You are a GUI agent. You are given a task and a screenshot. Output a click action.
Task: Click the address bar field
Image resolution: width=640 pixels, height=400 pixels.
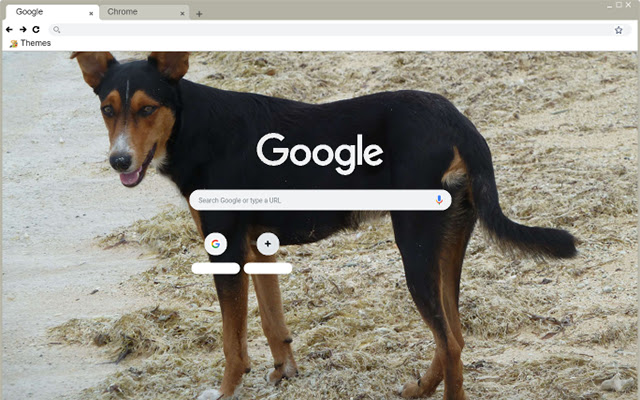tap(340, 29)
